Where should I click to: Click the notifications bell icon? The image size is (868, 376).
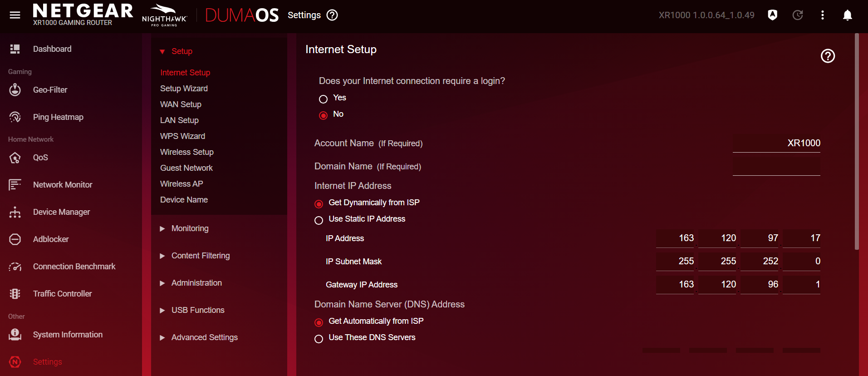click(x=847, y=15)
